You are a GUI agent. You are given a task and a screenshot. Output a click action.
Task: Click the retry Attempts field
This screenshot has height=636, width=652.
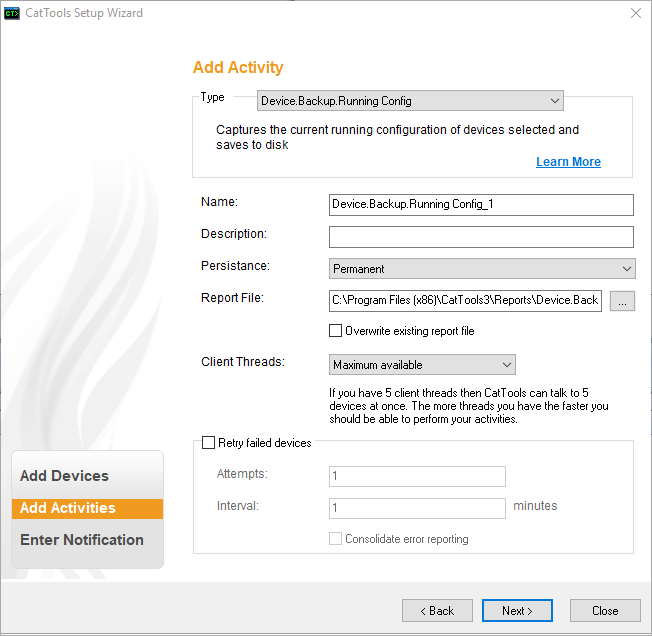coord(417,476)
